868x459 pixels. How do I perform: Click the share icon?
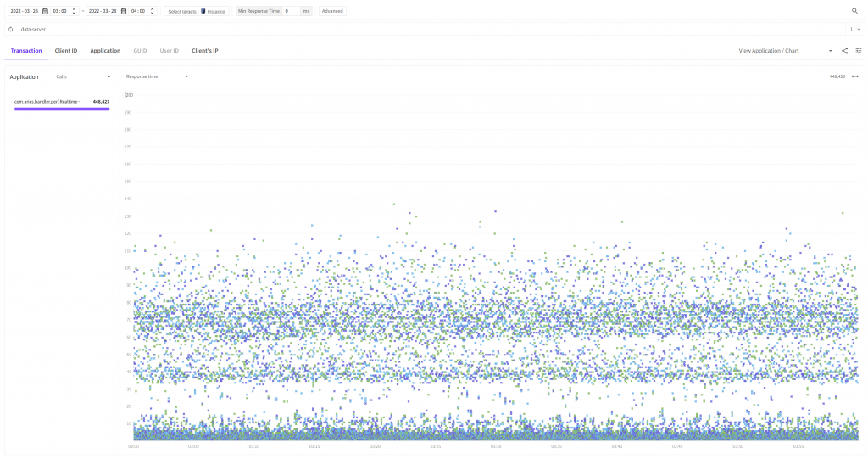tap(845, 50)
